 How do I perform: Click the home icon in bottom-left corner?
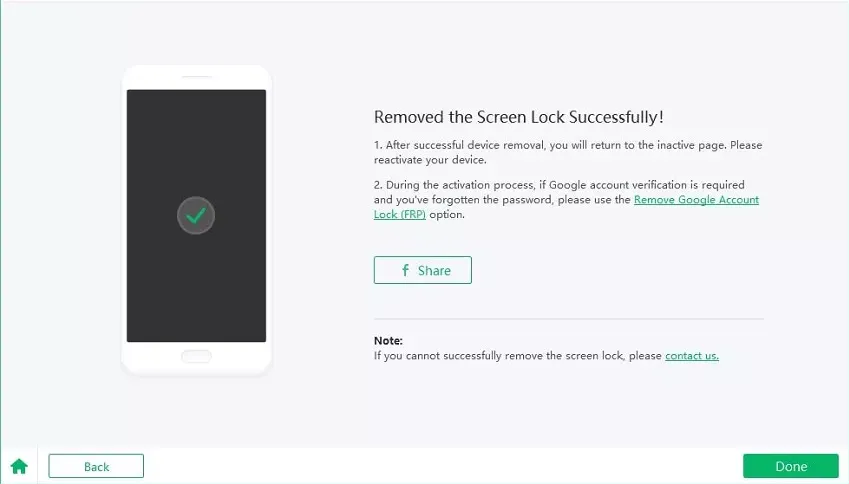point(19,466)
